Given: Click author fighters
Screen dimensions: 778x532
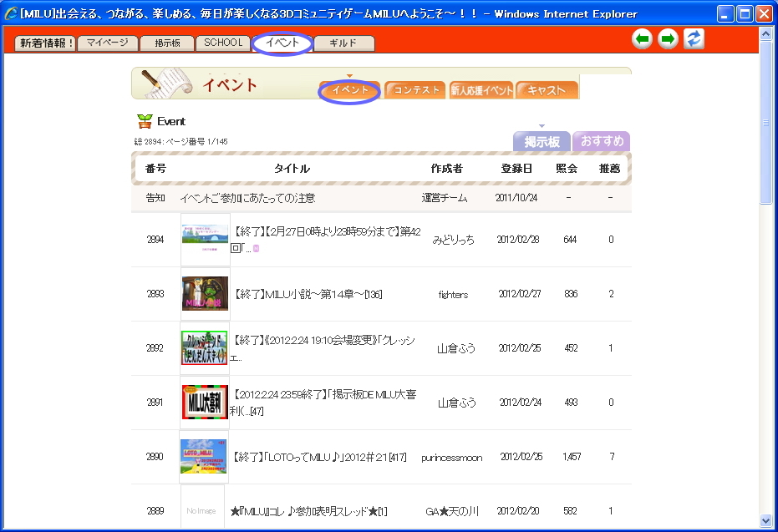Looking at the screenshot, I should coord(453,295).
